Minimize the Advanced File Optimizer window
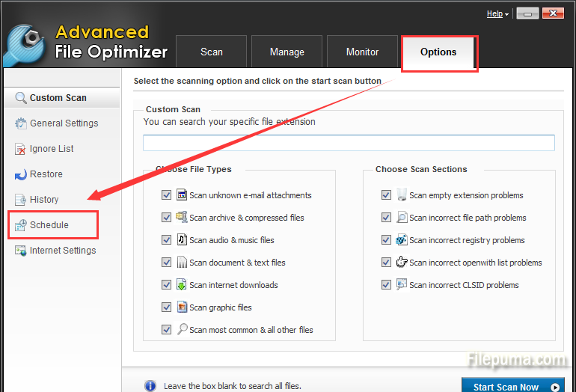The image size is (576, 392). pos(527,13)
